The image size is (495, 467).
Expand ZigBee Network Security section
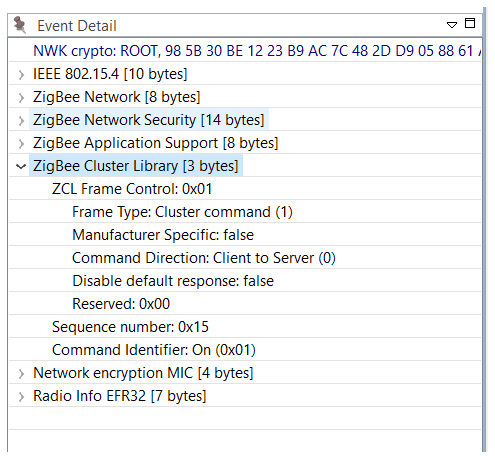(21, 121)
